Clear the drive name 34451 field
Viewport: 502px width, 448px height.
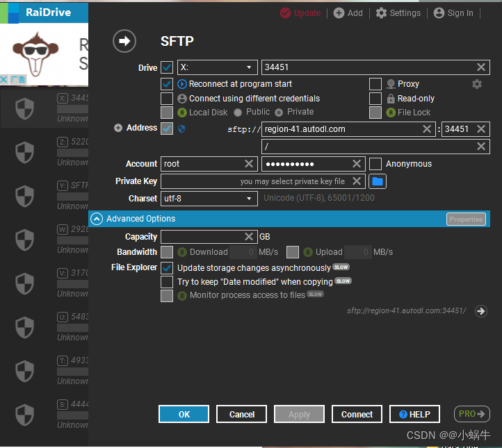[x=481, y=67]
